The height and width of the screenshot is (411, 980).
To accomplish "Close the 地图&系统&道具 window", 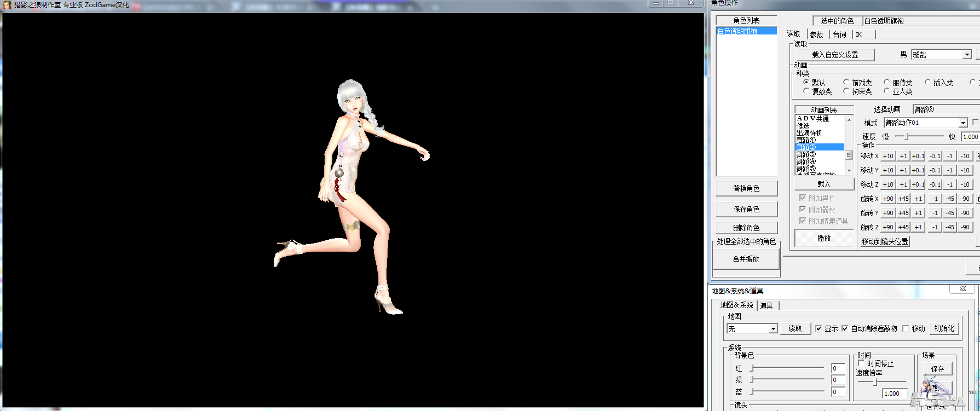I will [962, 288].
